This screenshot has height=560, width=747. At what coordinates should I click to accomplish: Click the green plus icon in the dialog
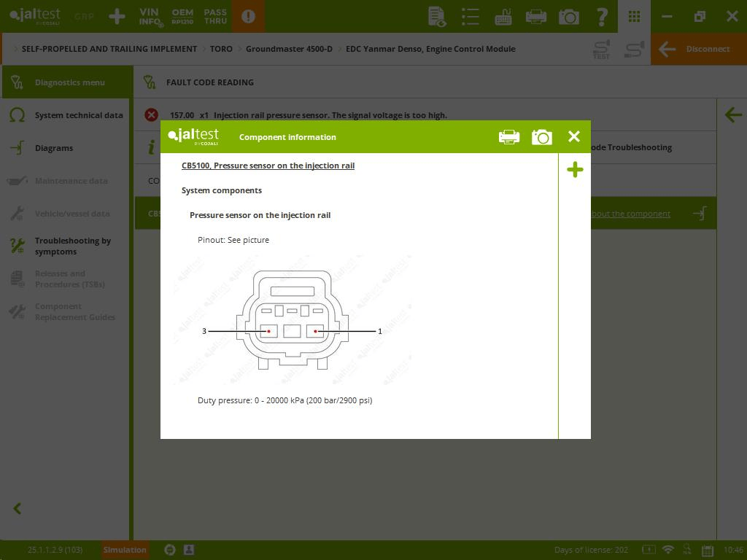[x=575, y=170]
